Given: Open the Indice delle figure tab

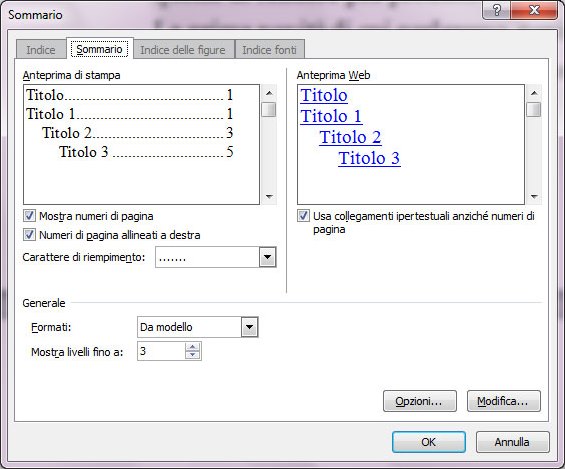Looking at the screenshot, I should pos(183,50).
